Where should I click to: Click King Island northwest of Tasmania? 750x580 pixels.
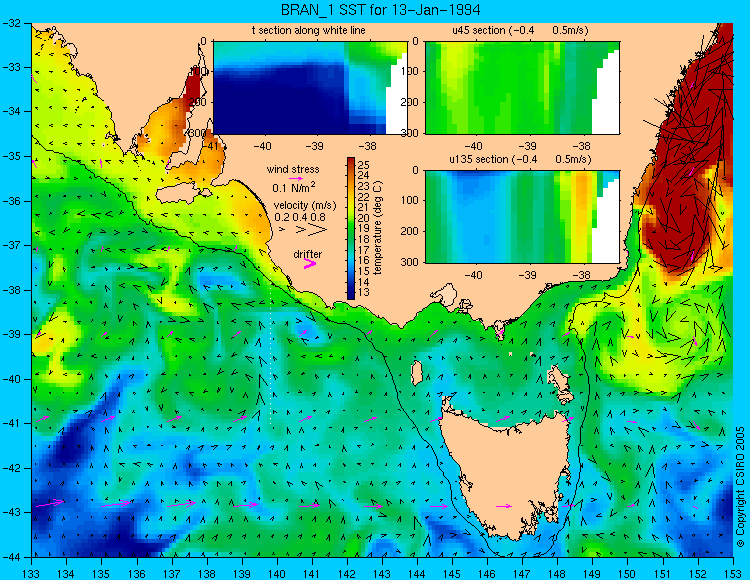pos(417,373)
